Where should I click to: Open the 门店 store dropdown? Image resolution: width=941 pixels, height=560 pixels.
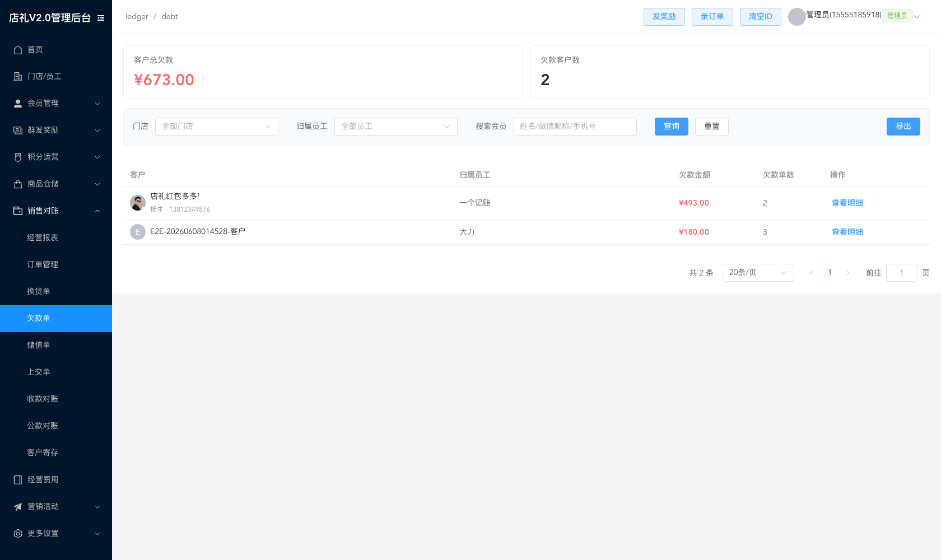coord(217,127)
